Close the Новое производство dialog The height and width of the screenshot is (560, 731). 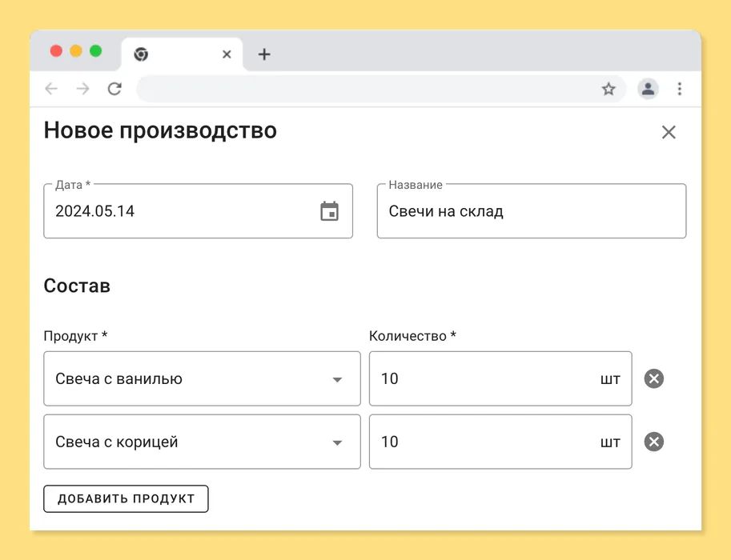(669, 132)
